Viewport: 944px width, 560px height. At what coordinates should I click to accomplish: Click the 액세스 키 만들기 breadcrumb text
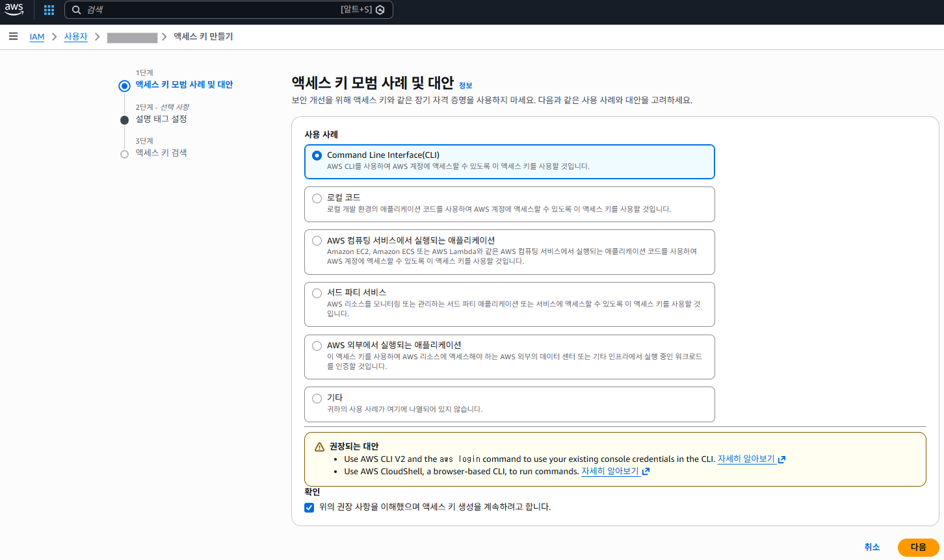point(203,36)
